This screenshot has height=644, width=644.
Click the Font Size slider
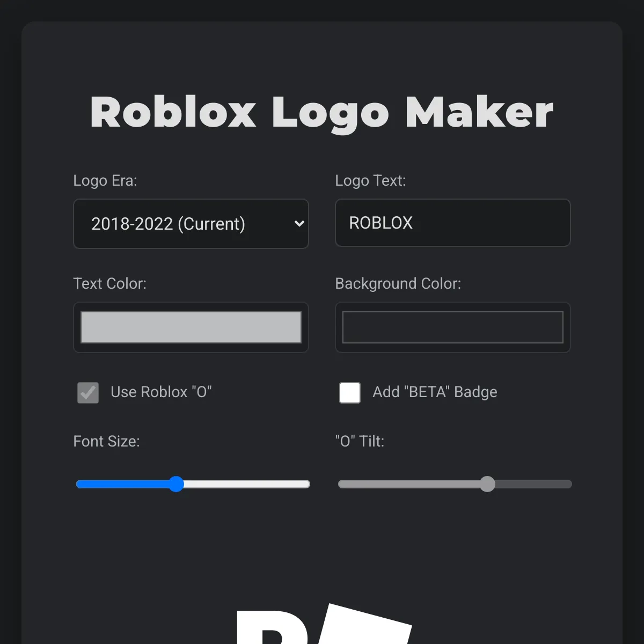[193, 484]
